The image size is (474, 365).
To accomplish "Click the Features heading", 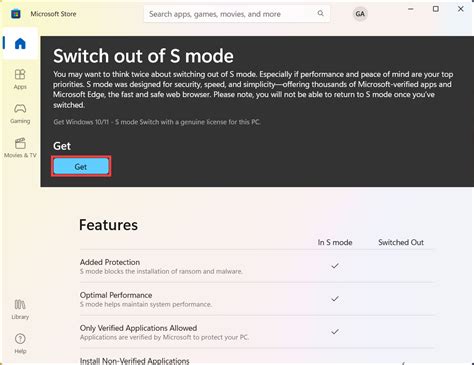I will [108, 225].
